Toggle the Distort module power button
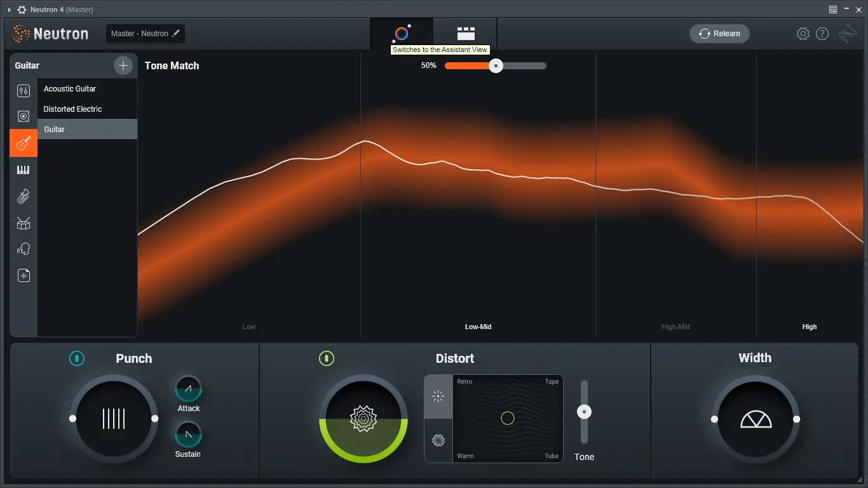Viewport: 868px width, 488px height. (x=326, y=358)
